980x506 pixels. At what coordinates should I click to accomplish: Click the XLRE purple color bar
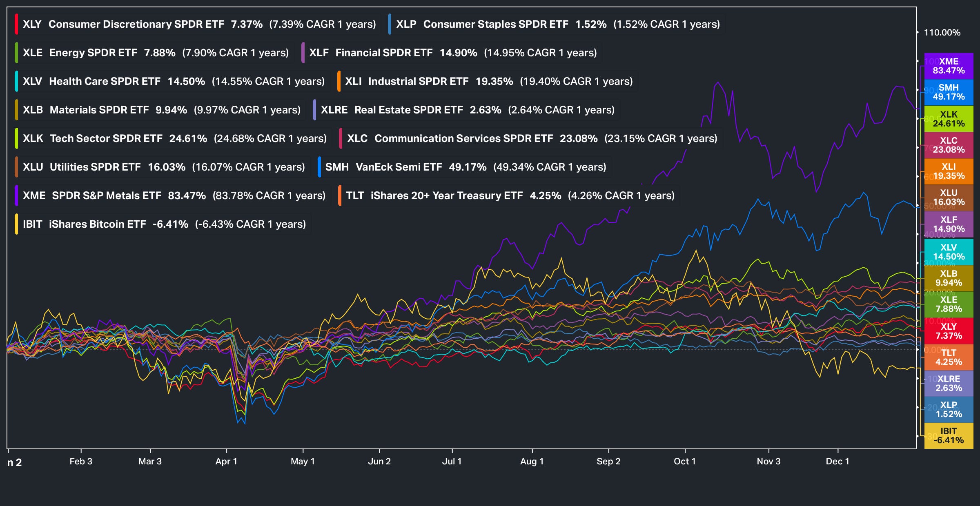[314, 110]
